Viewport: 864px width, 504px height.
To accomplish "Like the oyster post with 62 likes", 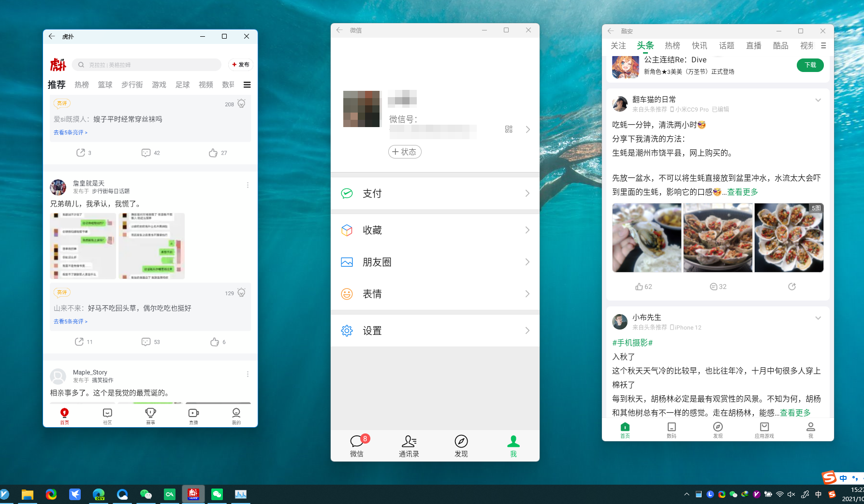I will [x=644, y=287].
